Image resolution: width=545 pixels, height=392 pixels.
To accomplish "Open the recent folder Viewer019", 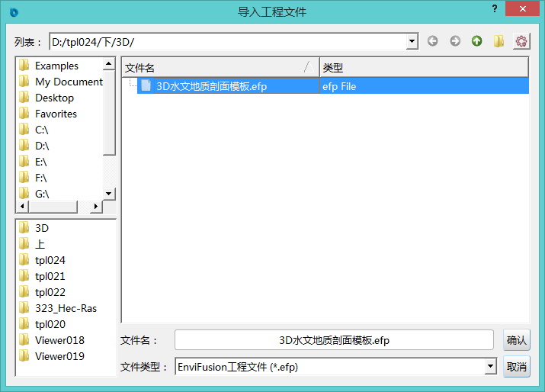I will coord(59,356).
